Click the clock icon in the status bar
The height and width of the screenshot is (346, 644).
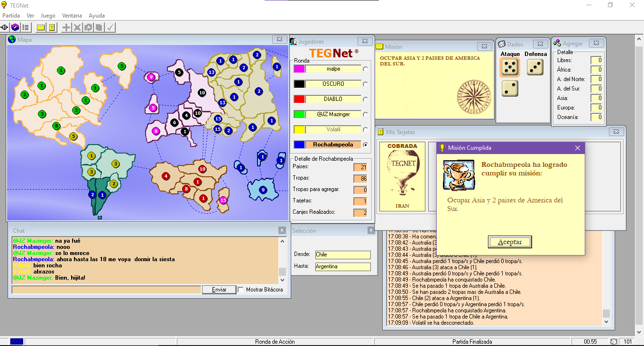click(614, 342)
